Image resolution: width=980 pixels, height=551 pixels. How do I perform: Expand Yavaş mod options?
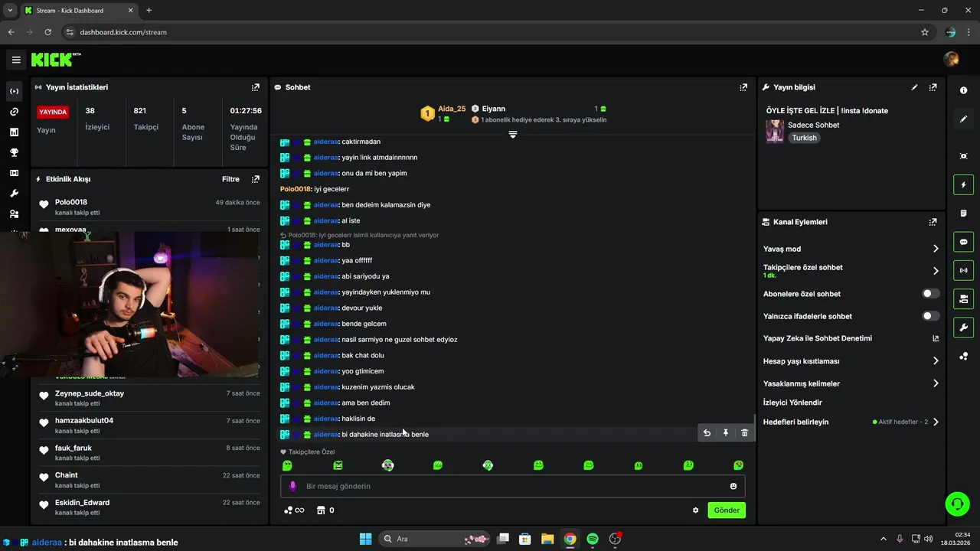[936, 249]
